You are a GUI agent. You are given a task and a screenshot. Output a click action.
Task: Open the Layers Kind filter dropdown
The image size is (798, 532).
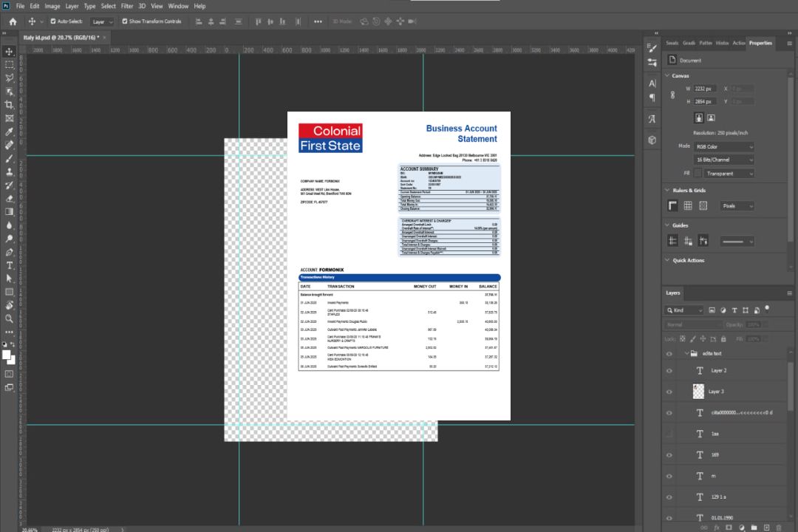point(684,310)
